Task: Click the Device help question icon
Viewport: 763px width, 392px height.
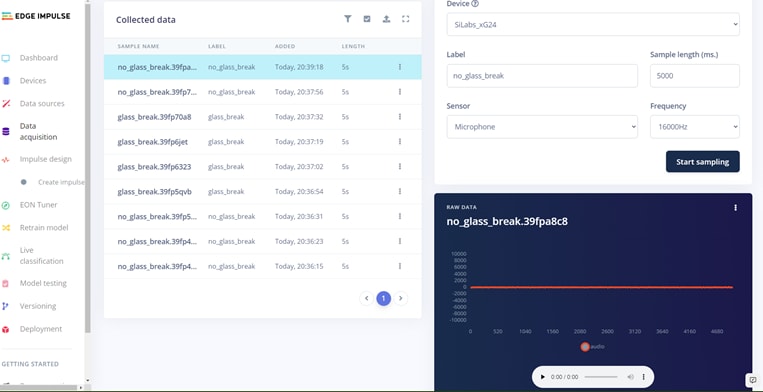Action: click(x=475, y=3)
